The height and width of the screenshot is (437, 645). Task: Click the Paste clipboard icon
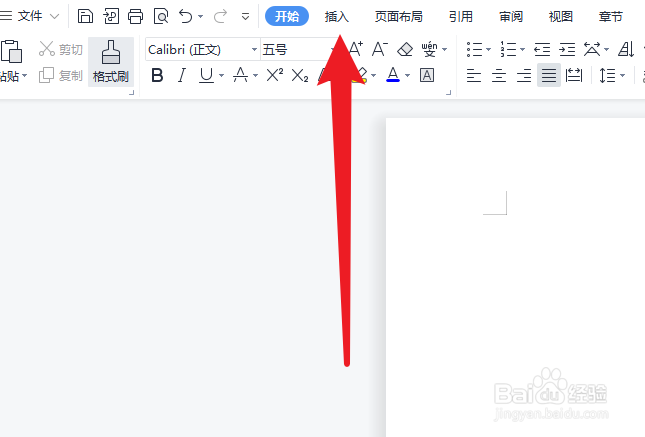12,51
